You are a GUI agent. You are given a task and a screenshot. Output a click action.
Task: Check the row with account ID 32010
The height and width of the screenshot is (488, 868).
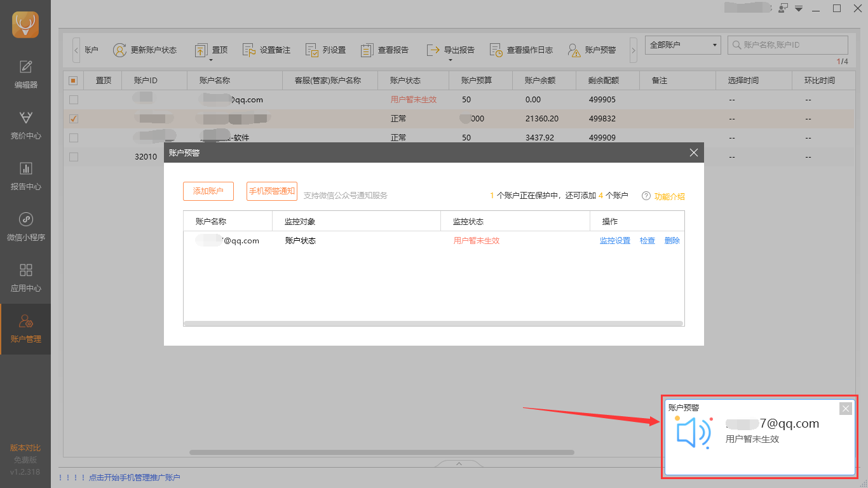(74, 157)
